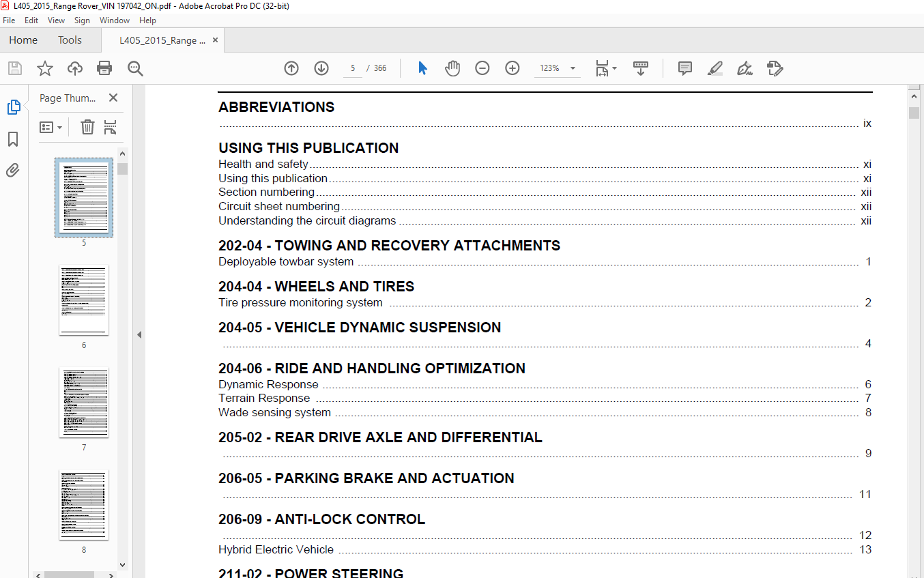Select the L405_2015_Range document tab

tap(162, 40)
